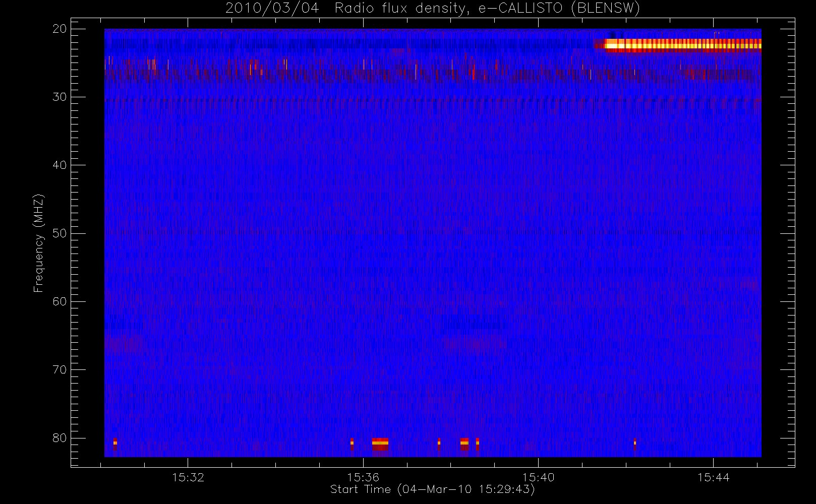The width and height of the screenshot is (816, 504).
Task: Click the 15:44 time tick label
Action: (713, 477)
